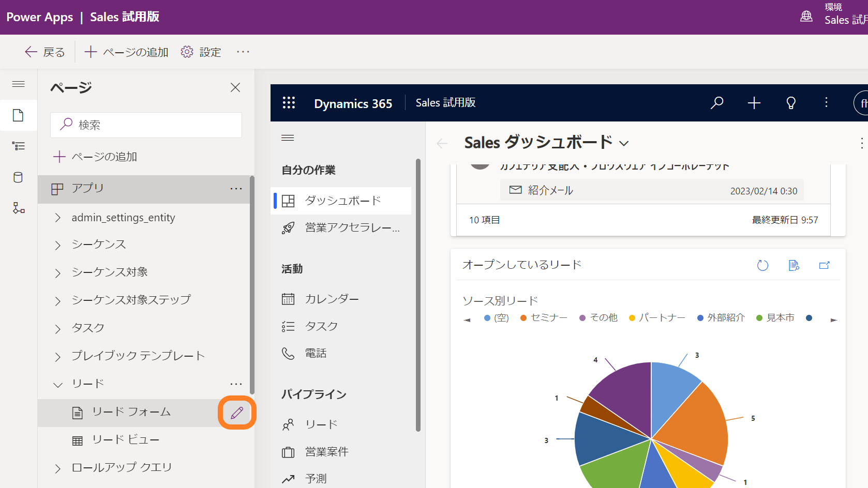Open the navigation tree view icon

pos(18,146)
